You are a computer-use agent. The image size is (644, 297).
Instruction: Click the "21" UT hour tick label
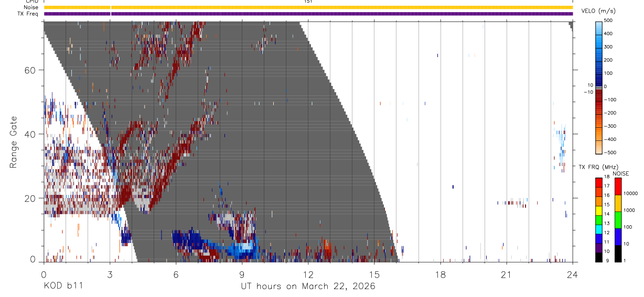coord(507,274)
